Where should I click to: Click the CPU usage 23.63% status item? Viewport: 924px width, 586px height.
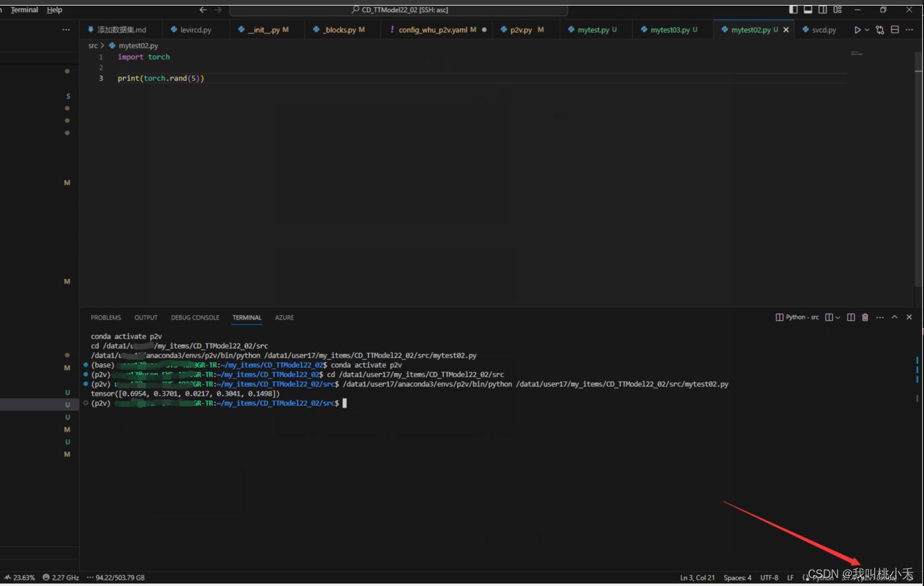point(20,578)
